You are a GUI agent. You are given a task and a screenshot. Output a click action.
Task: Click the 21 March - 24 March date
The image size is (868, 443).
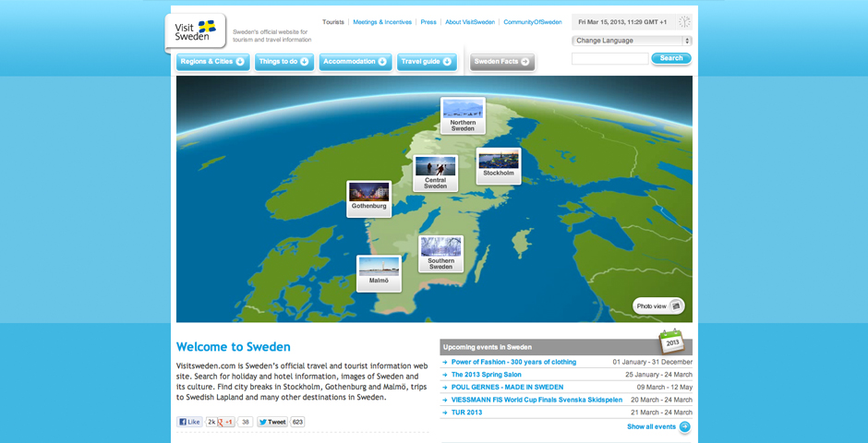click(661, 413)
